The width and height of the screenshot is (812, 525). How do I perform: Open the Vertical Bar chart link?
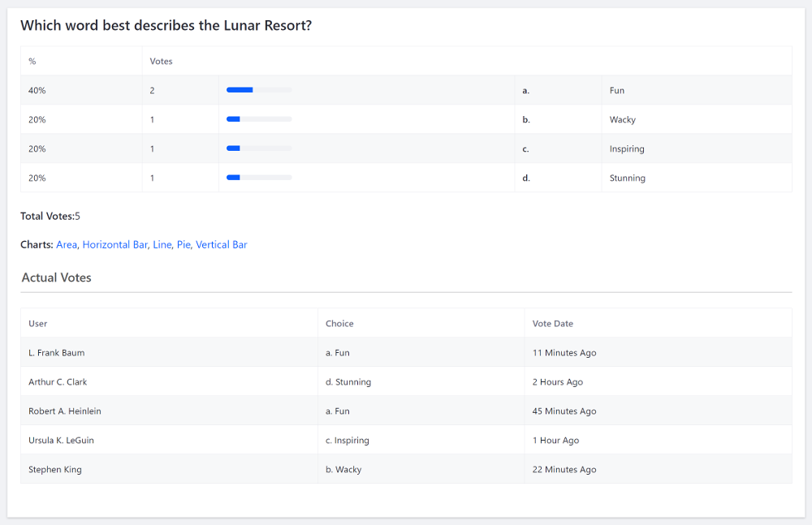point(221,244)
